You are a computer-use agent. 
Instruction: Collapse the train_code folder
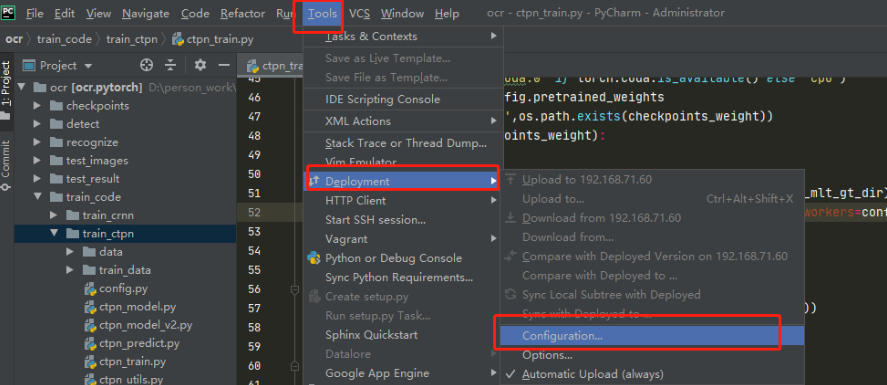(37, 197)
